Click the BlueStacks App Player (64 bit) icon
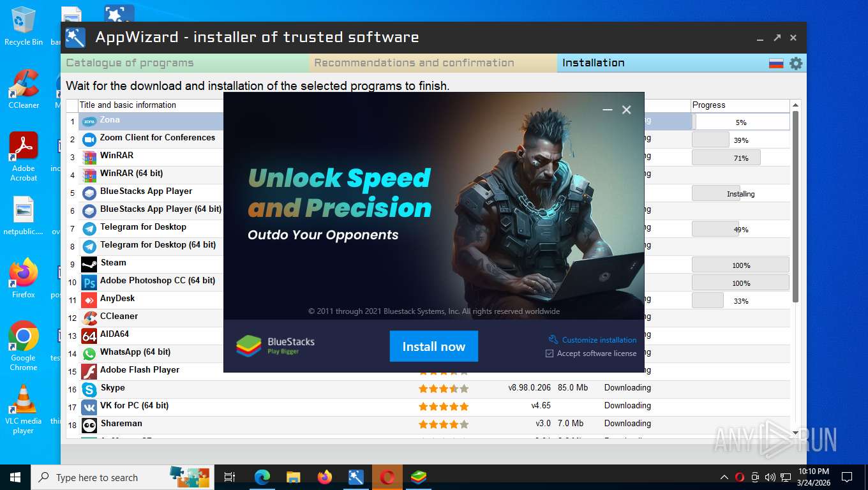The width and height of the screenshot is (868, 490). (89, 211)
